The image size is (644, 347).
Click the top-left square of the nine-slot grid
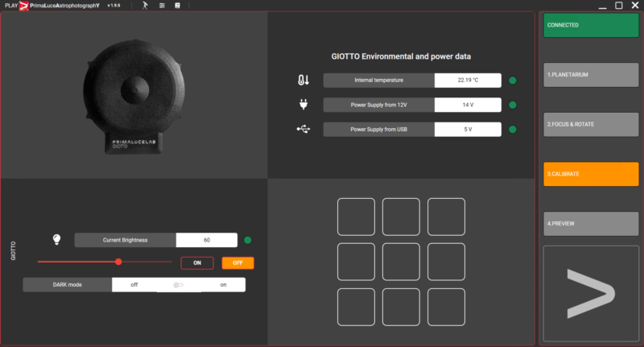(x=356, y=217)
